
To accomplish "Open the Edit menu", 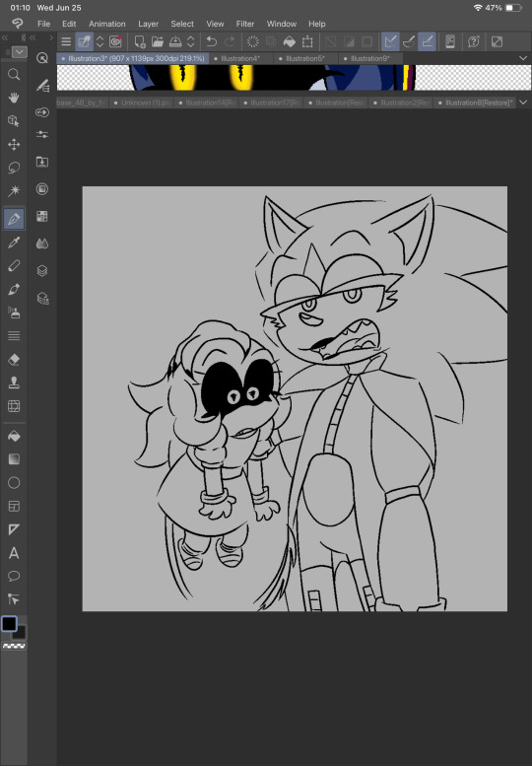I will [69, 24].
